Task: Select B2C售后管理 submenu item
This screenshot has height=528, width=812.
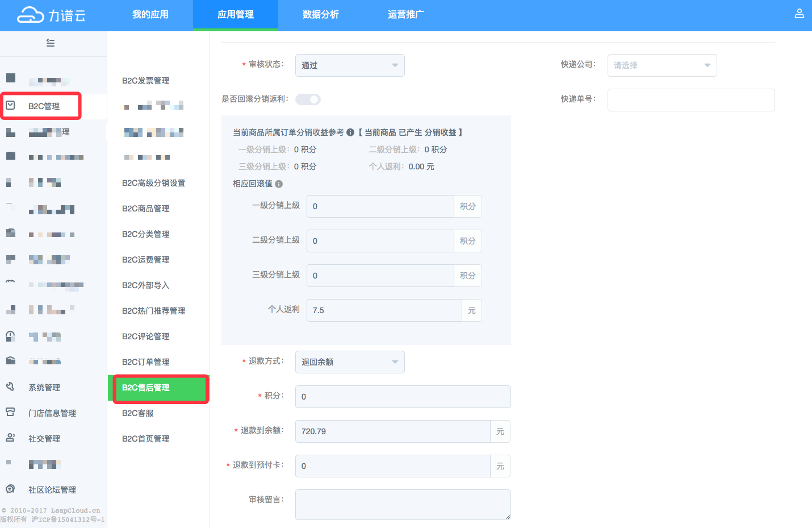Action: pos(158,388)
